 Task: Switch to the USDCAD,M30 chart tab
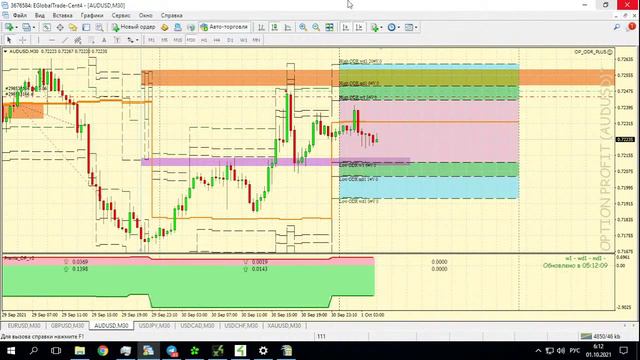197,326
